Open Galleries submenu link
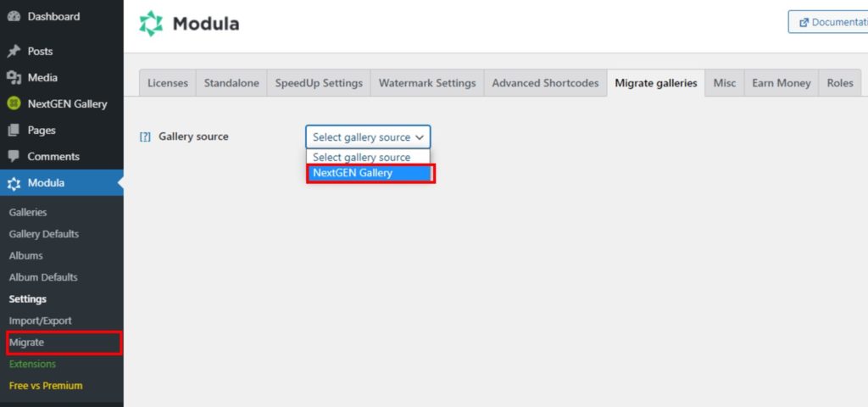 coord(28,212)
